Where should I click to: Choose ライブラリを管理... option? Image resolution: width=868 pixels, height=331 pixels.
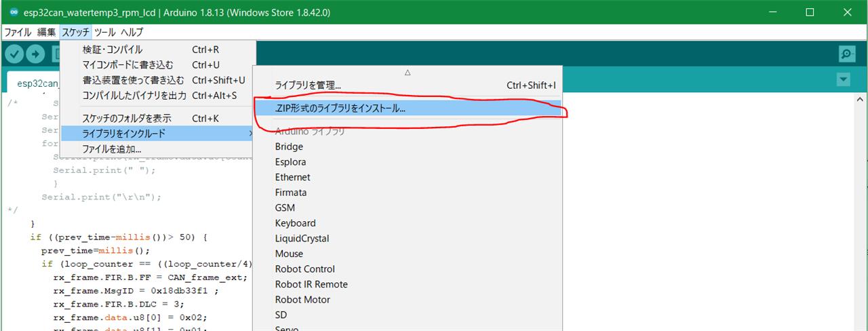click(408, 85)
